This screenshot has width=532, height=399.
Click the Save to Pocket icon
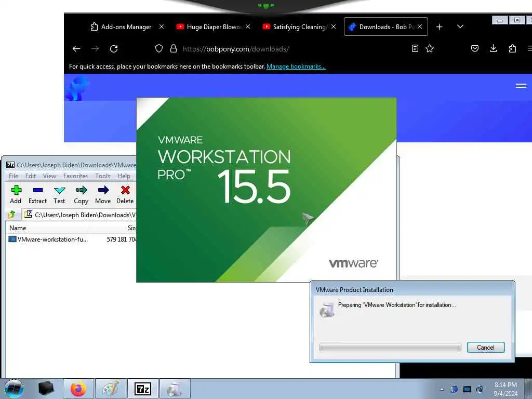(x=475, y=48)
